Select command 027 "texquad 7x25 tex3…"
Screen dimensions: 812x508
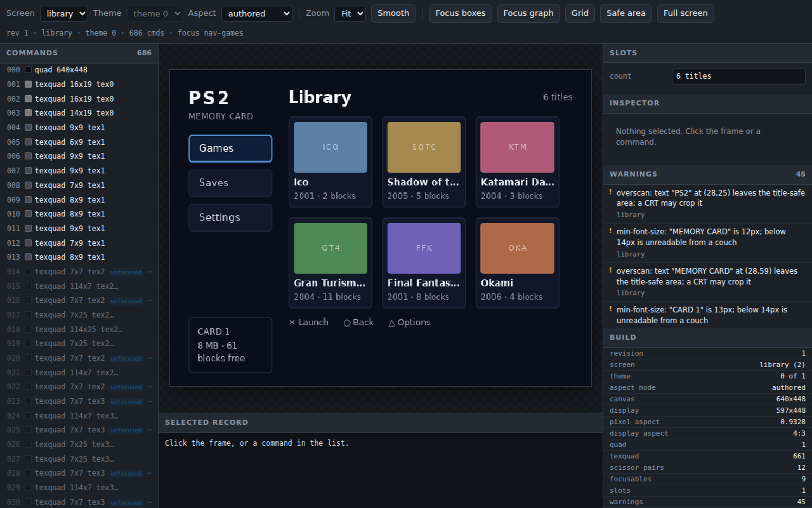coord(79,459)
